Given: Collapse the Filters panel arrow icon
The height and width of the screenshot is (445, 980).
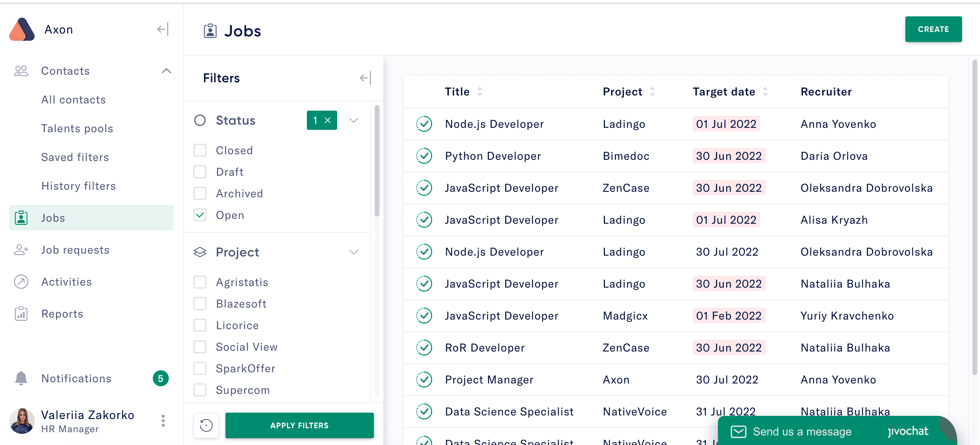Looking at the screenshot, I should tap(365, 78).
